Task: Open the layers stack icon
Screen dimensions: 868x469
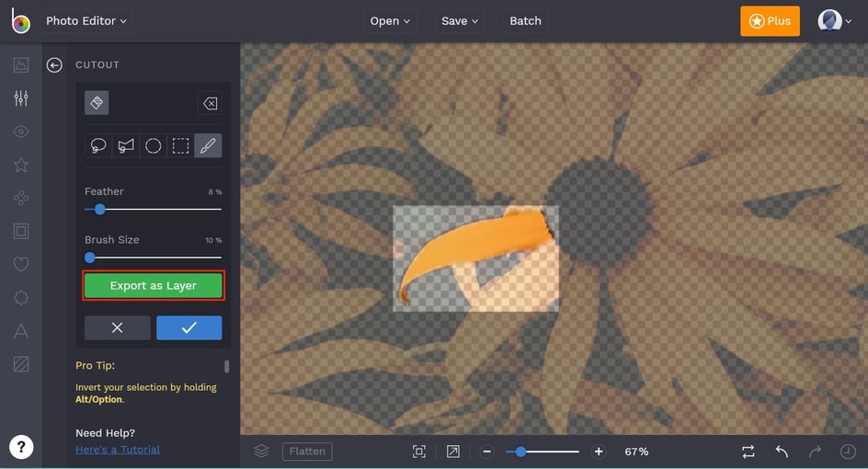Action: (261, 452)
